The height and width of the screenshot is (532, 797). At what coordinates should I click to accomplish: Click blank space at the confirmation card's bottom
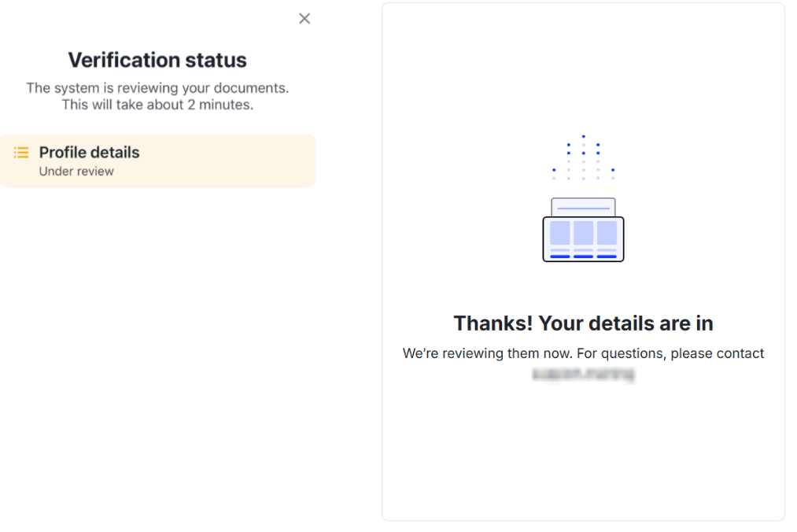(x=583, y=472)
